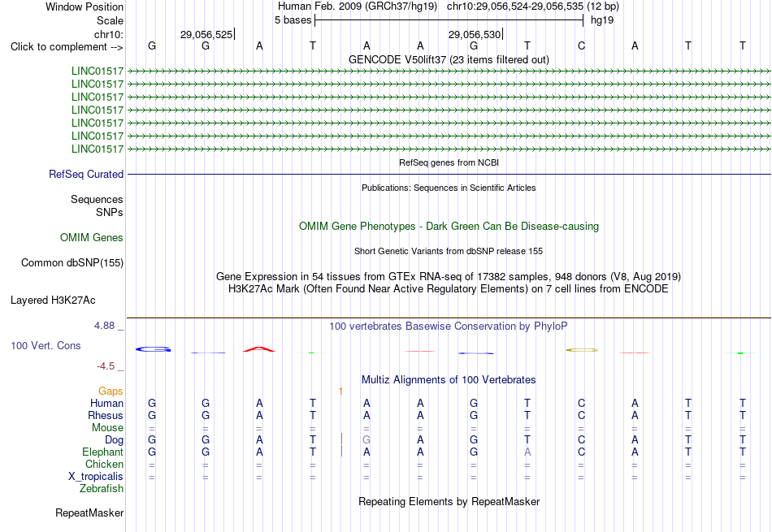Click the C base in the Human row
Screen dimensions: 772x532
click(582, 403)
